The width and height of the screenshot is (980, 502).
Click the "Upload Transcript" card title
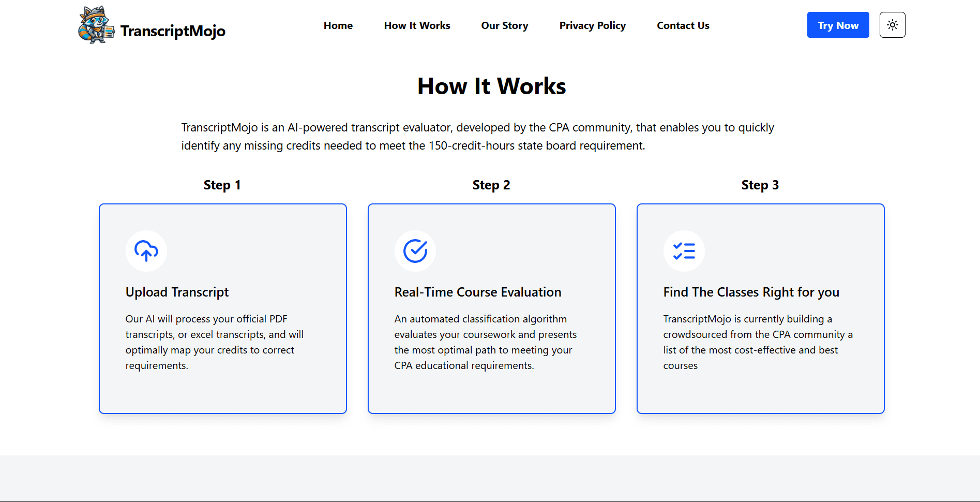(x=177, y=292)
